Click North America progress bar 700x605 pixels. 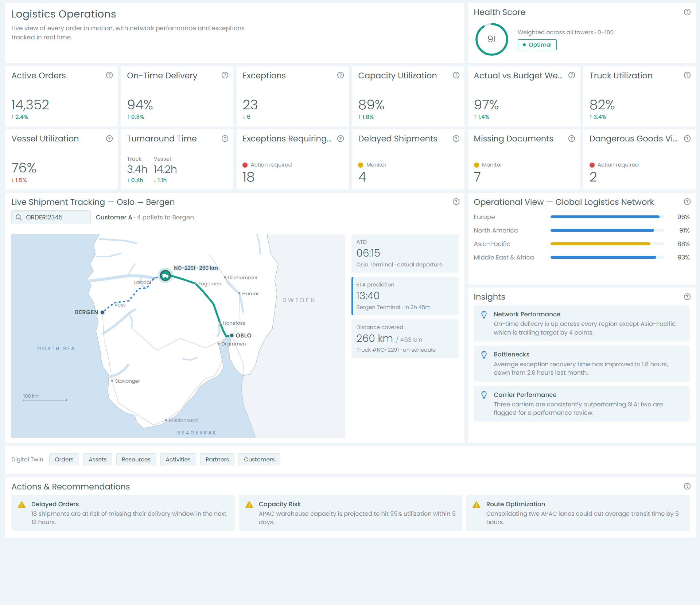pyautogui.click(x=607, y=230)
